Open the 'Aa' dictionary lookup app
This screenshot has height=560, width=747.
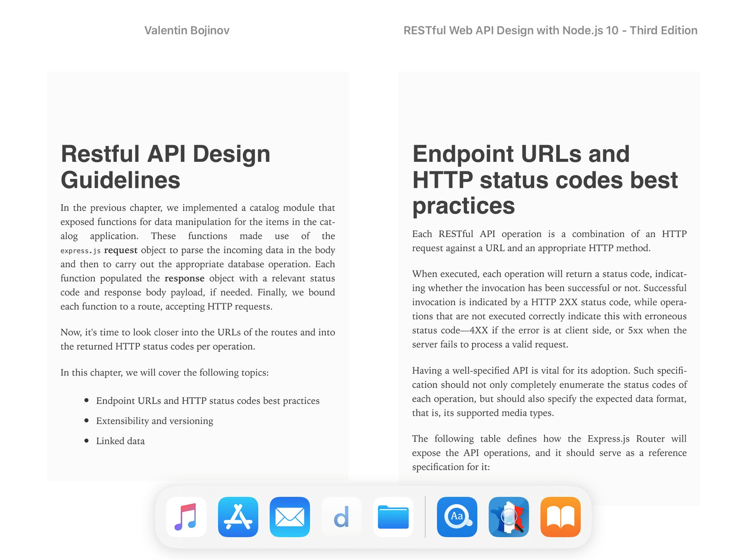tap(457, 517)
